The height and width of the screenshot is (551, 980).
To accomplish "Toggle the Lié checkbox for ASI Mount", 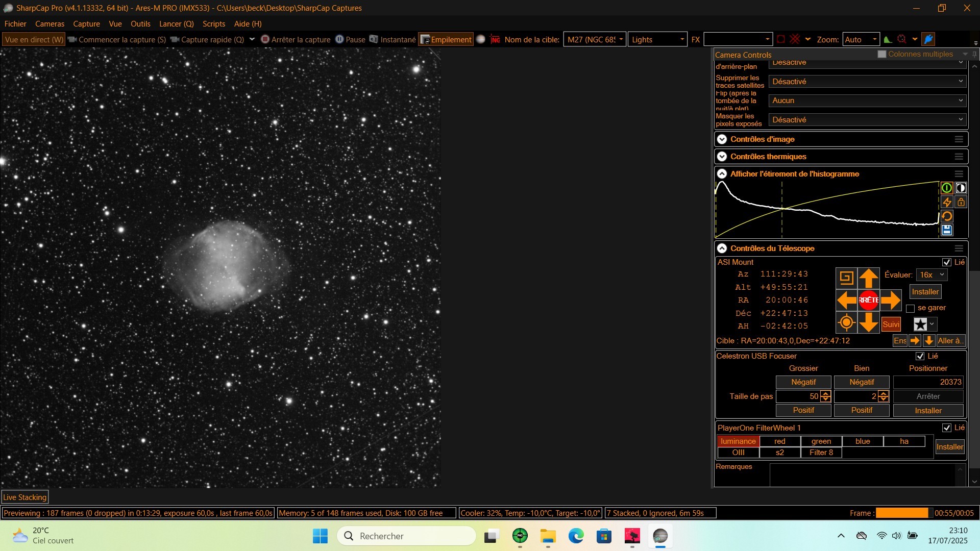I will (946, 262).
